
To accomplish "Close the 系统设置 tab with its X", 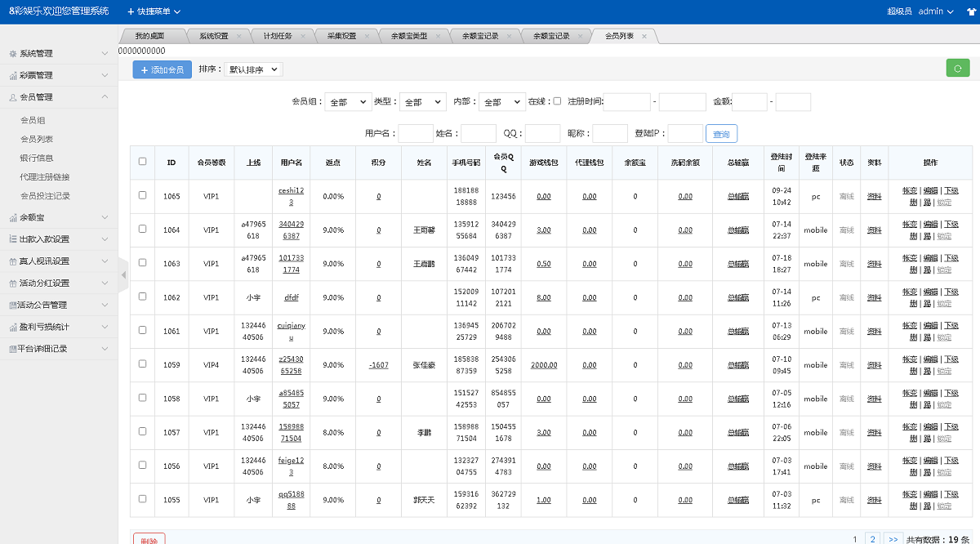I will (239, 36).
